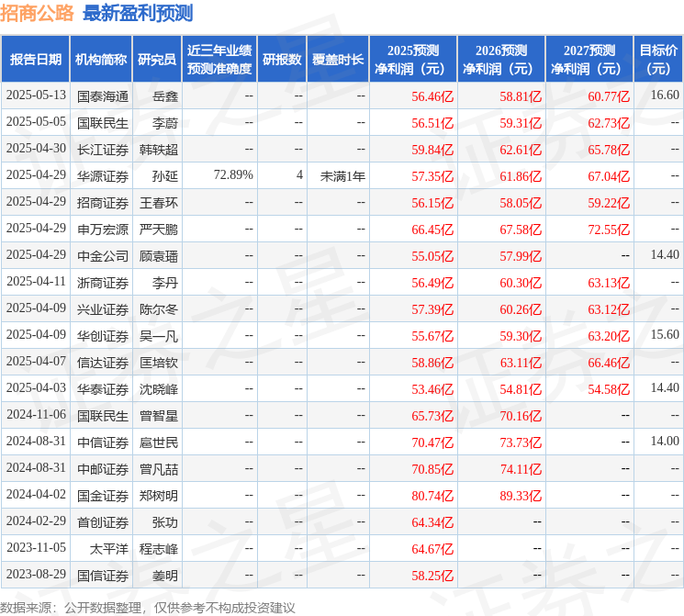Select institution 华泰证券
The height and width of the screenshot is (616, 684).
click(103, 388)
